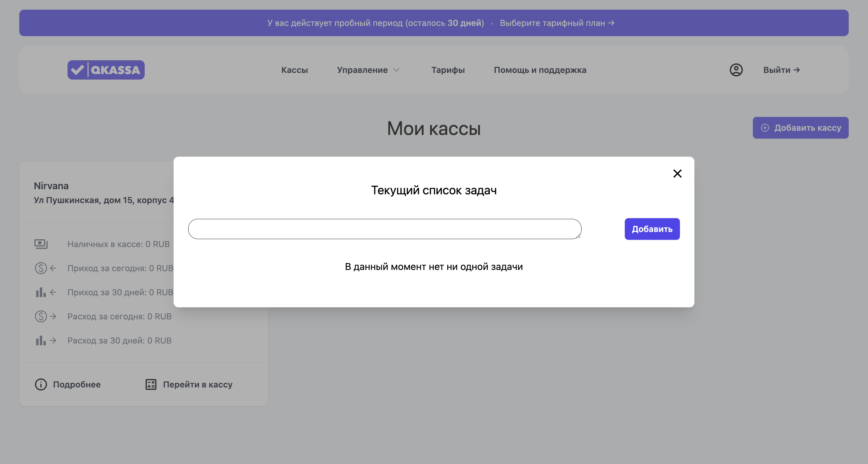The width and height of the screenshot is (868, 464).
Task: Focus the new task text field
Action: 385,229
